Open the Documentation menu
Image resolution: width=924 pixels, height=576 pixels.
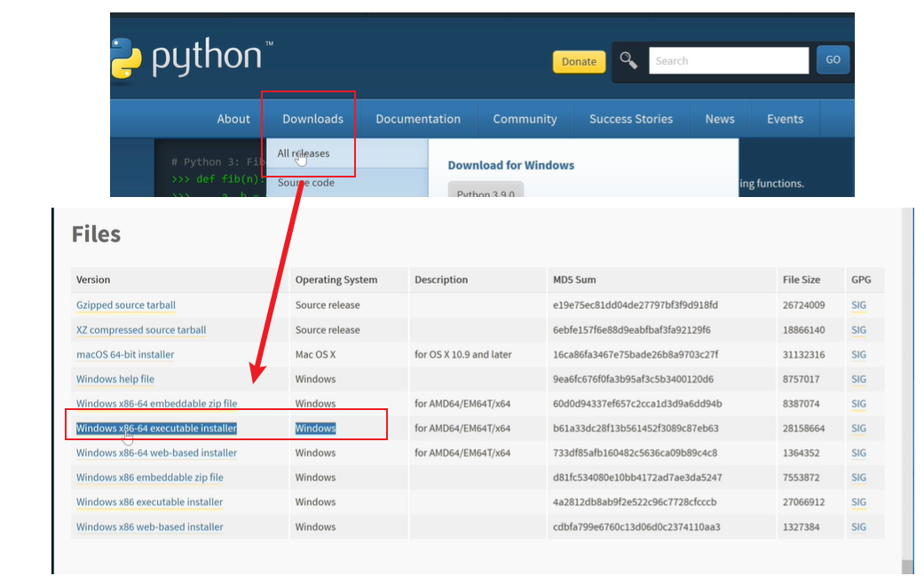click(x=418, y=119)
